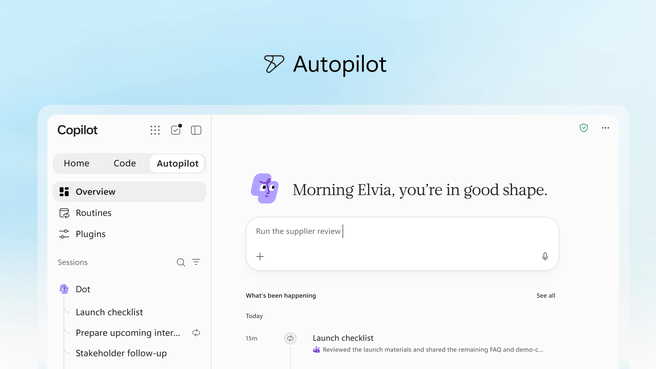This screenshot has width=656, height=369.
Task: Click the Plugins sliders icon
Action: pos(64,234)
